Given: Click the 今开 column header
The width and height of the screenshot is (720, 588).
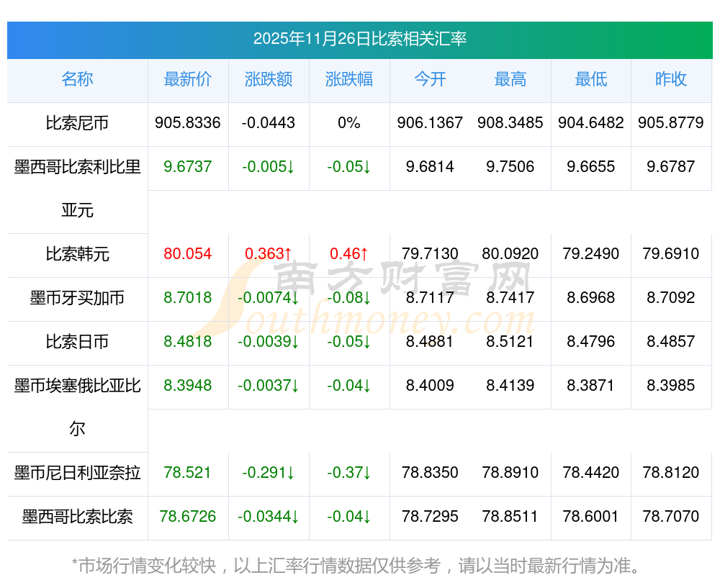Looking at the screenshot, I should click(430, 80).
